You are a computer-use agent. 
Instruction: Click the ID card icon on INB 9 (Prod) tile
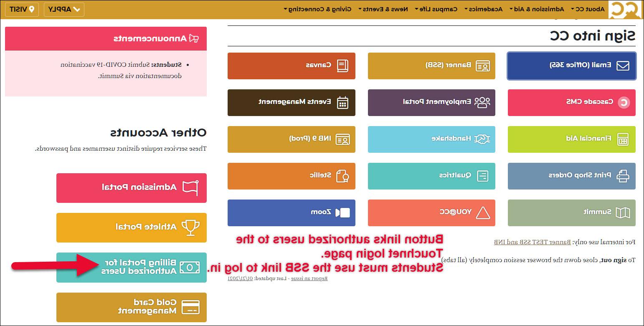click(343, 139)
